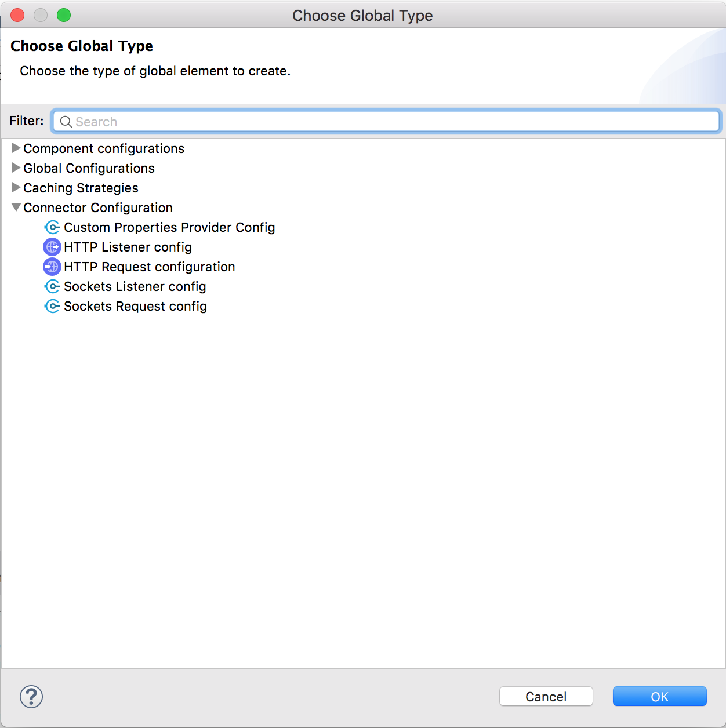
Task: Select the HTTP Request configuration icon
Action: click(x=52, y=267)
